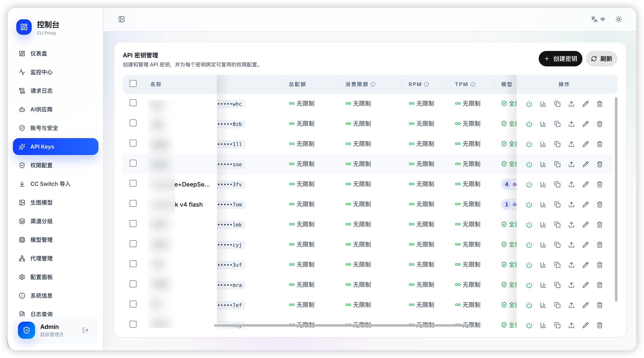Open 系统信息 page
644x358 pixels.
[x=55, y=296]
